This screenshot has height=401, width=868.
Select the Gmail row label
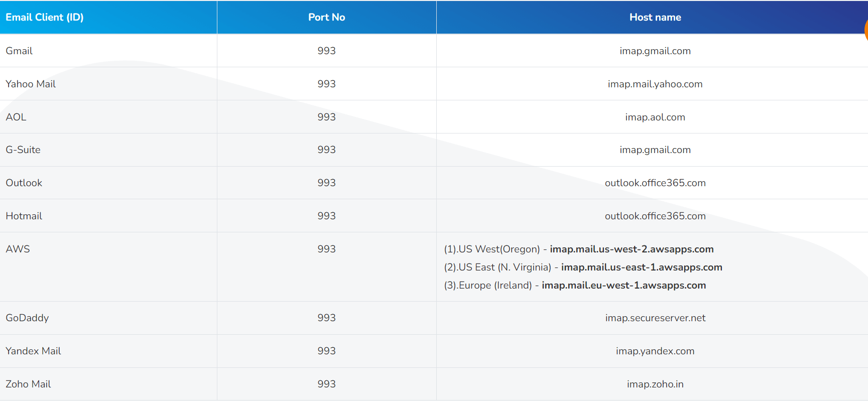click(x=19, y=51)
